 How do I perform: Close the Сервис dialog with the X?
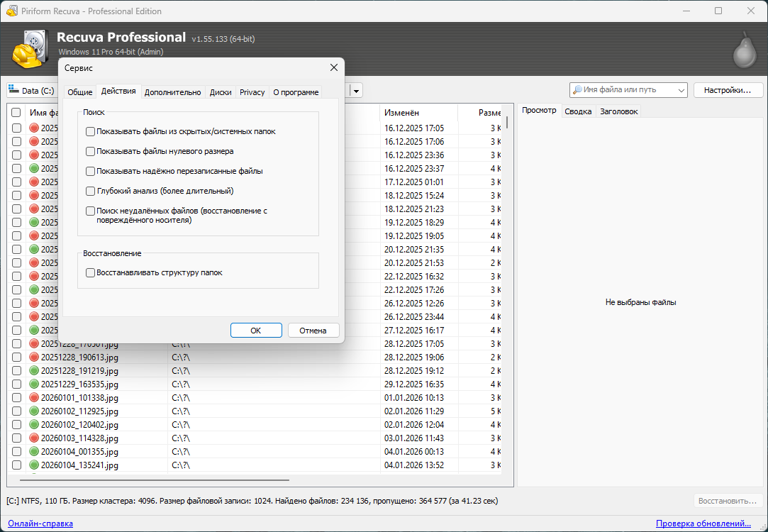(334, 67)
